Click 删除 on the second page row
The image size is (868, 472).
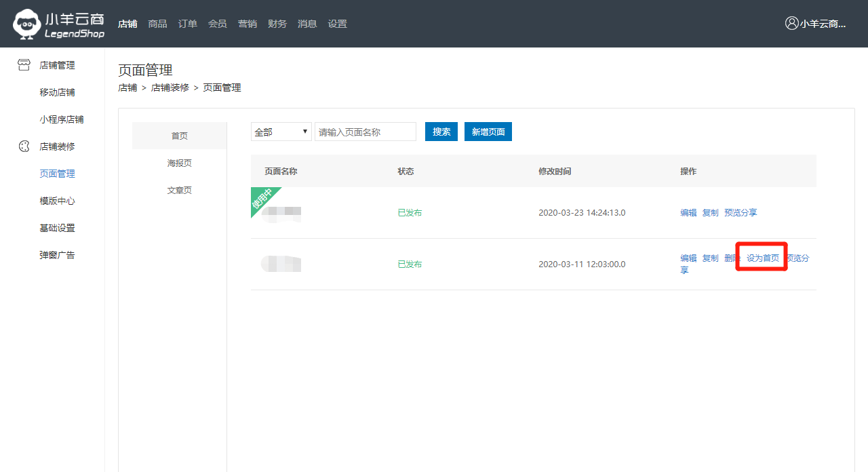[x=732, y=258]
